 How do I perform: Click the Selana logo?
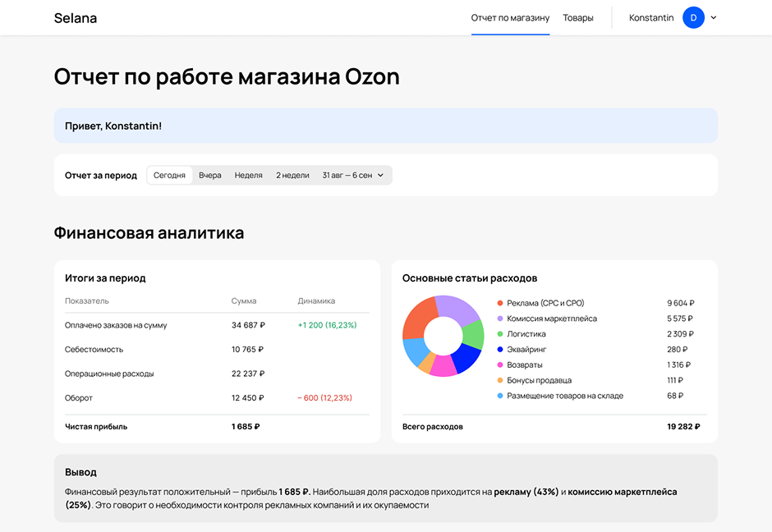pyautogui.click(x=75, y=16)
